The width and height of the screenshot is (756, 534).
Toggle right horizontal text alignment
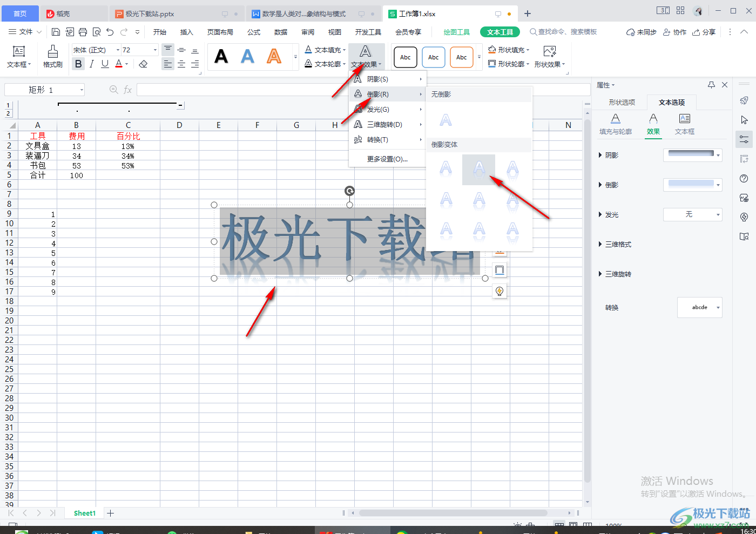(x=195, y=64)
